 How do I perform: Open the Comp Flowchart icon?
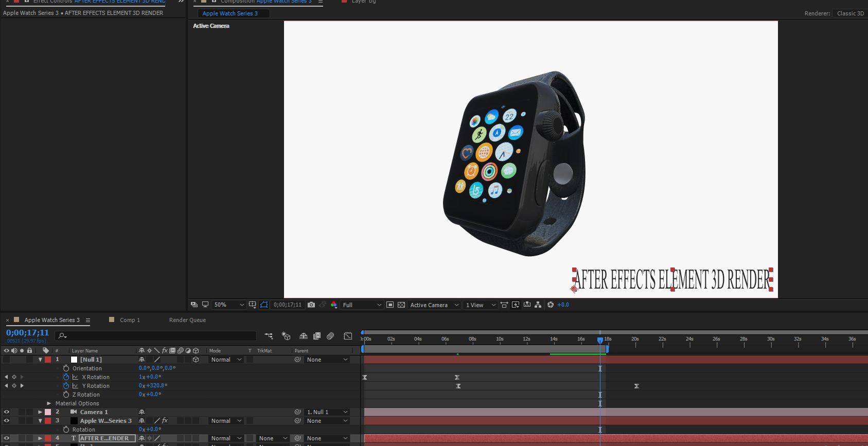click(538, 305)
